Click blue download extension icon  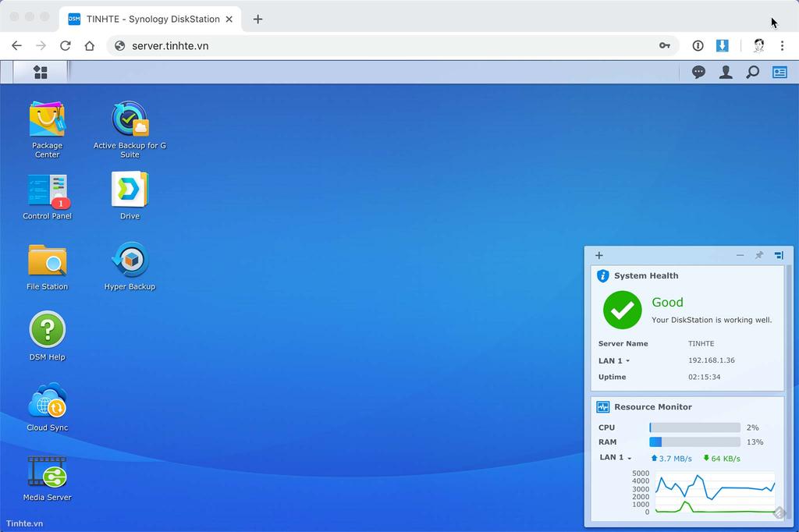click(x=722, y=46)
